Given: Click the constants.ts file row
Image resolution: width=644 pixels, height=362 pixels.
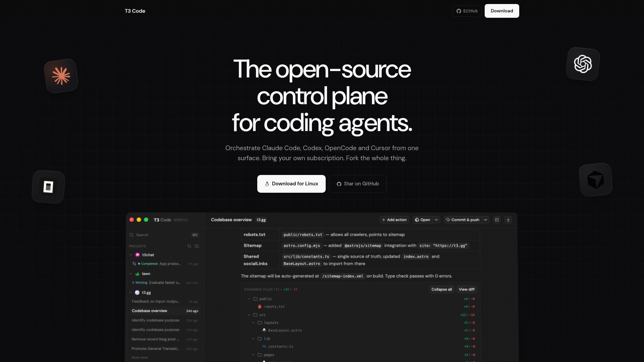Looking at the screenshot, I should 361,347.
